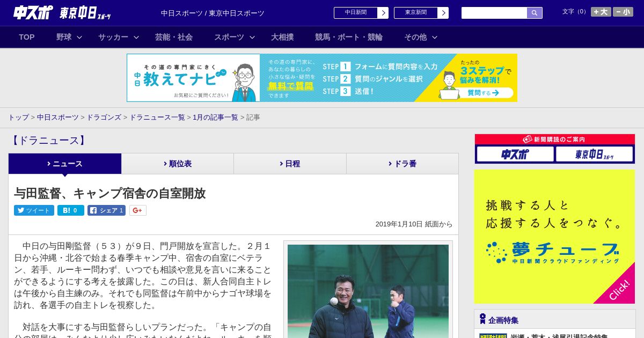This screenshot has height=338, width=644.
Task: Click the article headline 与田監督、キャンプ宿舎の自室開放
Action: click(x=110, y=194)
